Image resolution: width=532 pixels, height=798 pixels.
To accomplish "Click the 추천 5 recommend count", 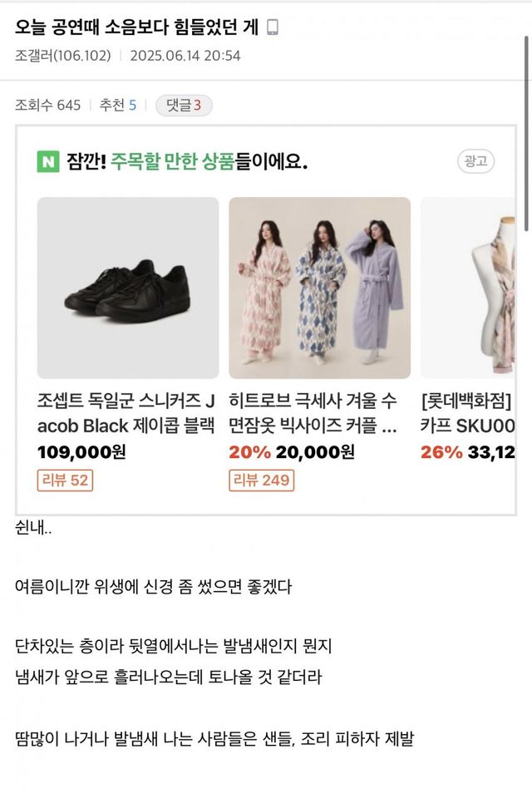I will point(118,106).
